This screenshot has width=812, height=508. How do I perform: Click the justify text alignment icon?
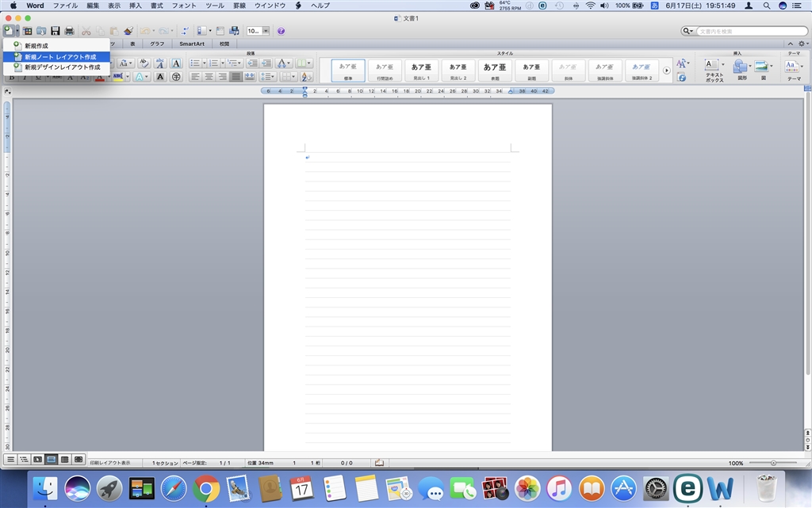[236, 77]
